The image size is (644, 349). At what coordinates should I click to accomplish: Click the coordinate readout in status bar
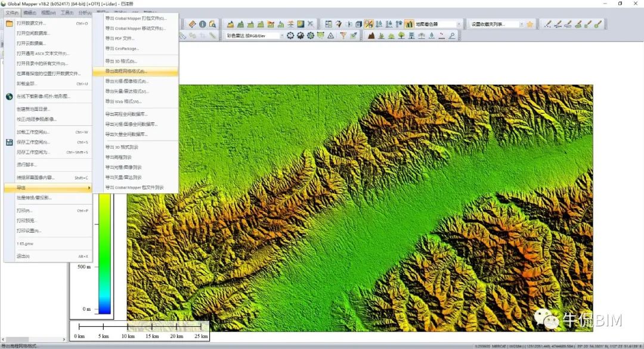click(558, 346)
